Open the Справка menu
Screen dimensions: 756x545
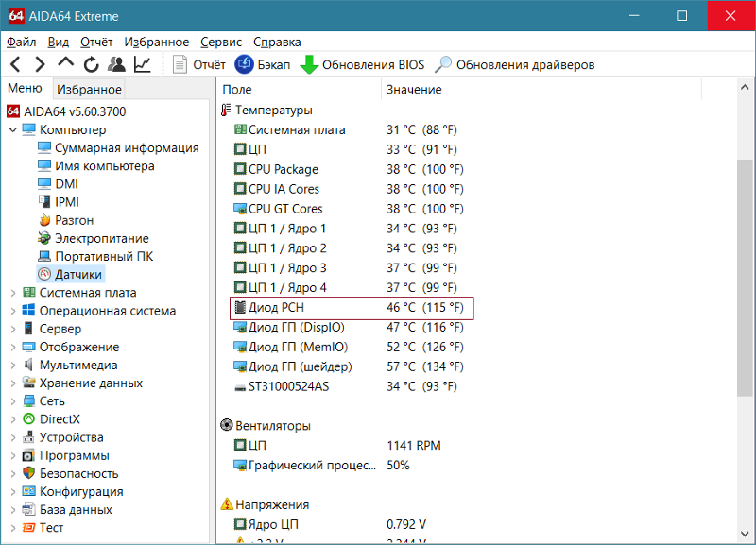[277, 42]
